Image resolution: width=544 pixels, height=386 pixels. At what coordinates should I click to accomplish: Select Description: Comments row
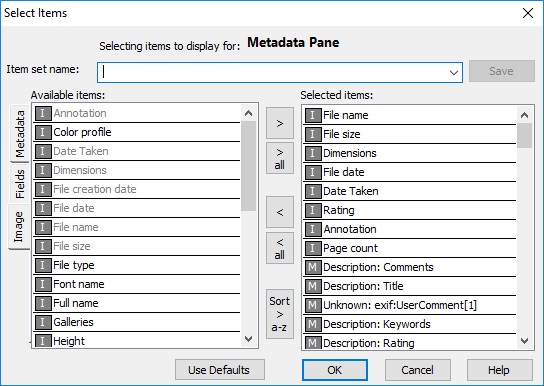coord(410,267)
